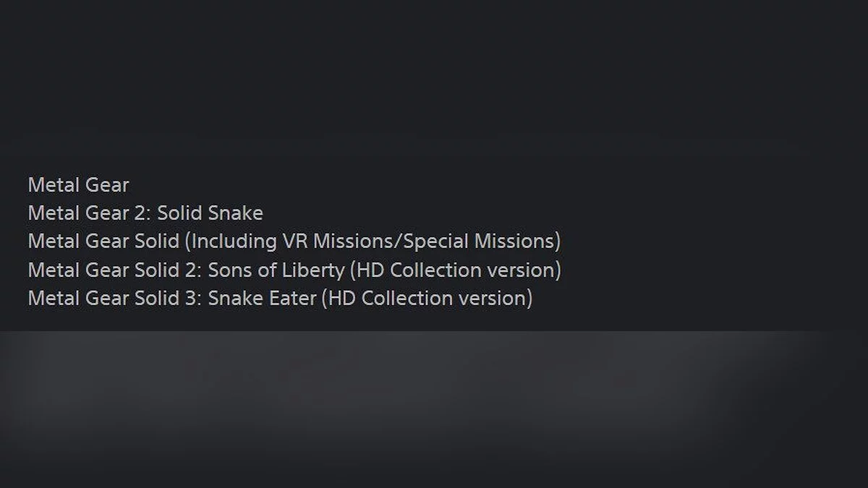Select the "Metal Gear Solid 2" title text

(x=114, y=270)
